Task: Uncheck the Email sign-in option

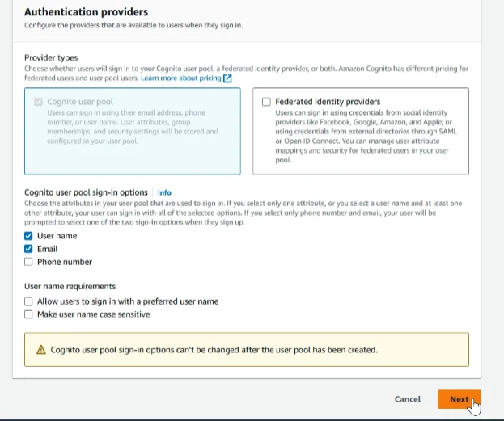Action: coord(28,249)
